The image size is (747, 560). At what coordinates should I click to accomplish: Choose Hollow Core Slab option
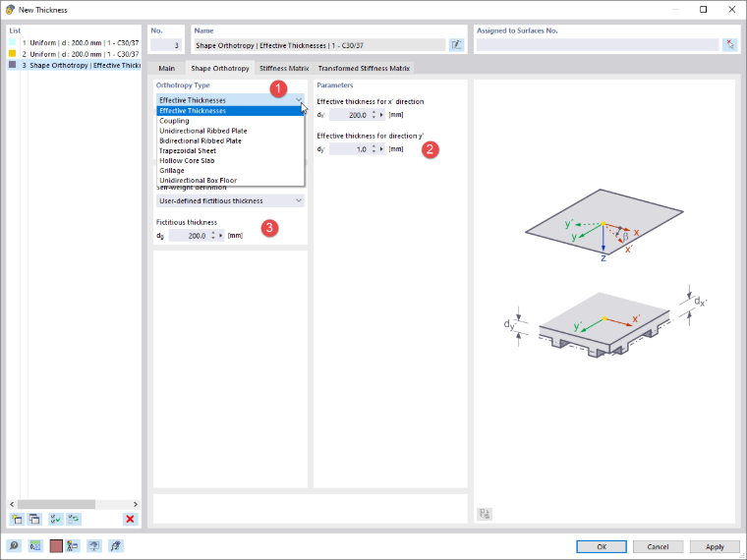[x=230, y=160]
